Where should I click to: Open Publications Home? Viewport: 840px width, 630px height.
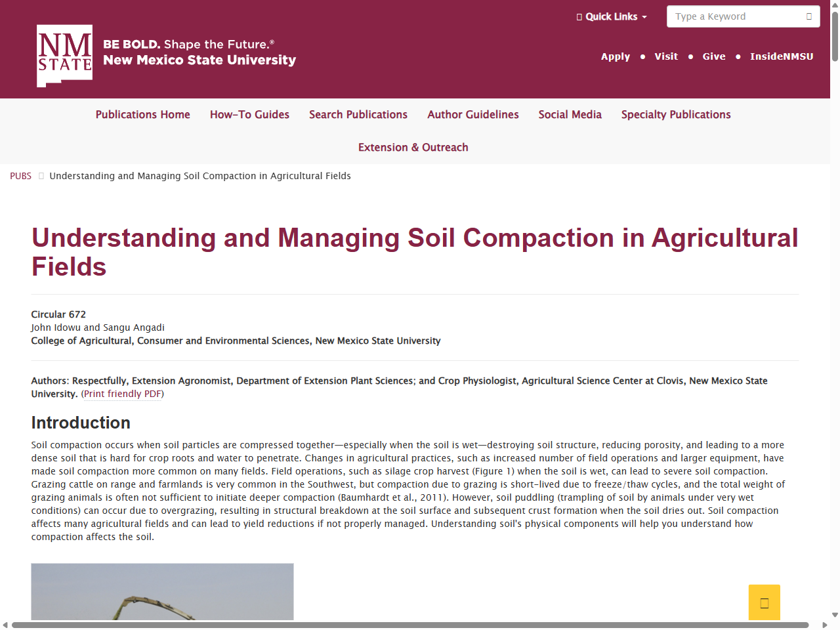[142, 114]
